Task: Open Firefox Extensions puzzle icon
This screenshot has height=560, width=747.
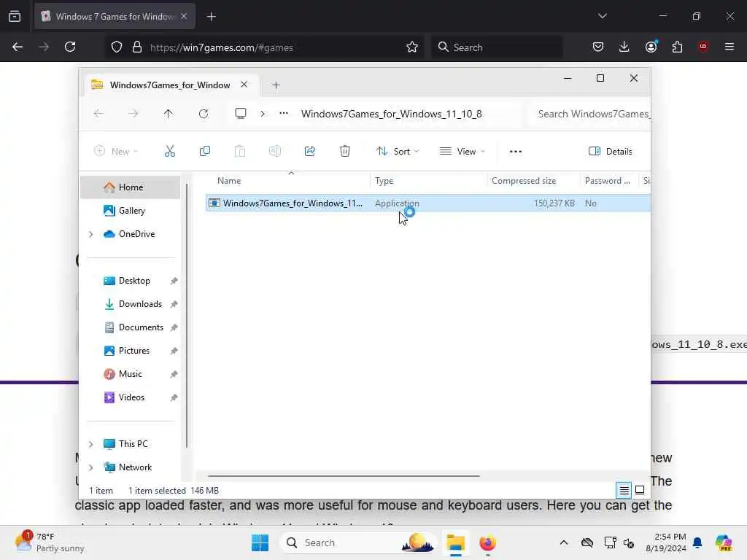Action: [677, 47]
